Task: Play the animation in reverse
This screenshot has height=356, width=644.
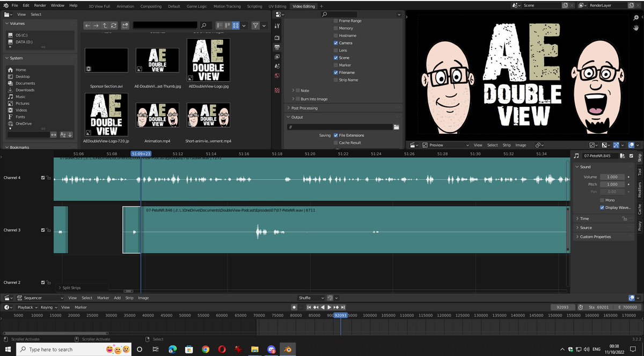Action: (323, 307)
